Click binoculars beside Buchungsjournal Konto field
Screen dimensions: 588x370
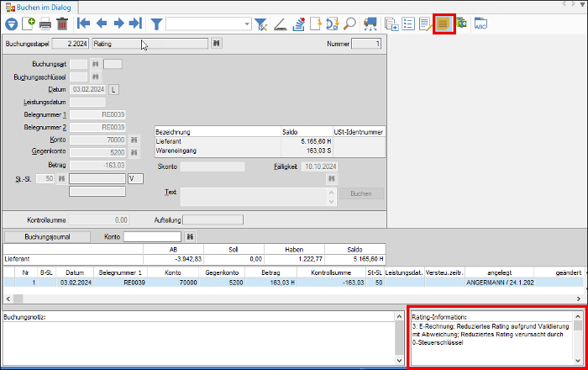tap(191, 237)
